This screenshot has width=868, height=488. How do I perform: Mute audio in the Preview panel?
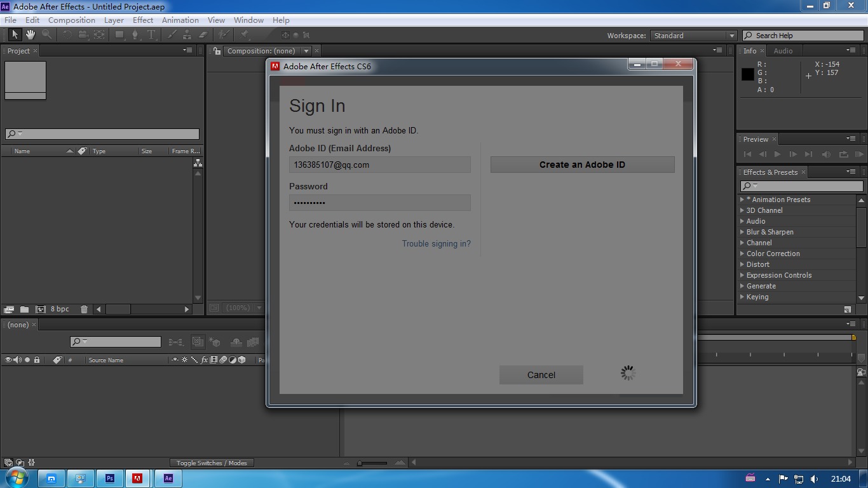826,154
